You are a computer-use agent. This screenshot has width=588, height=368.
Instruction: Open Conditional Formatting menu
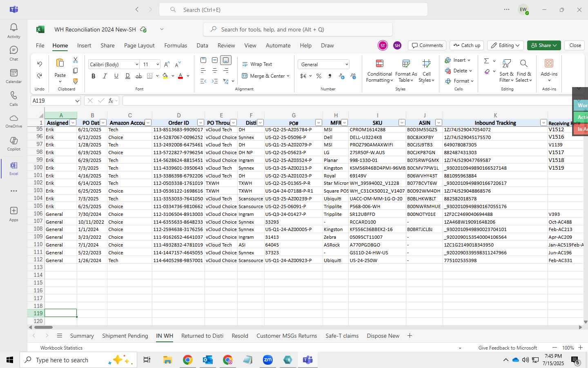tap(379, 71)
